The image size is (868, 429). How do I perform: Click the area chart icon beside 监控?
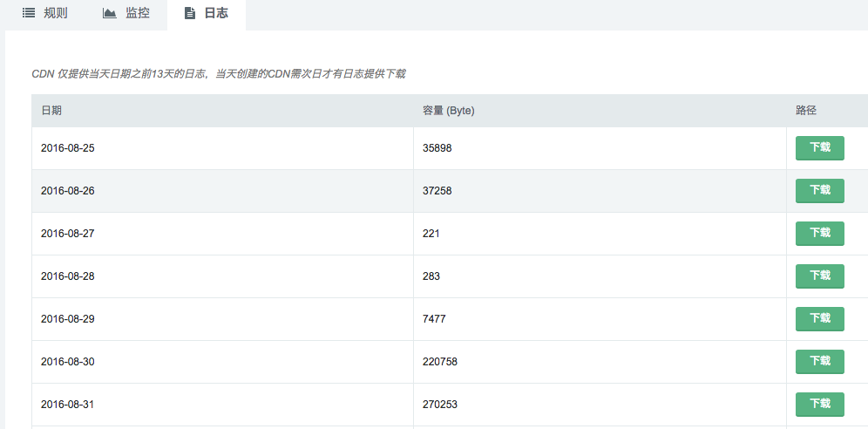[109, 13]
